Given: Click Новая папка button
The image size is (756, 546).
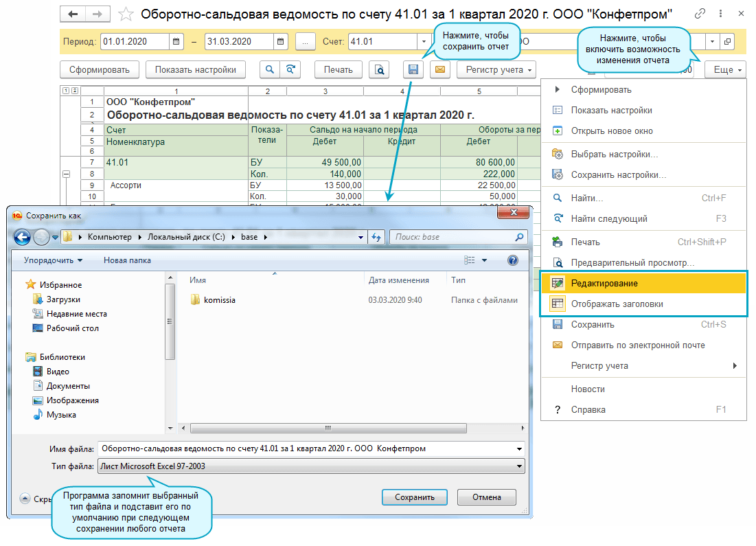Looking at the screenshot, I should [127, 260].
